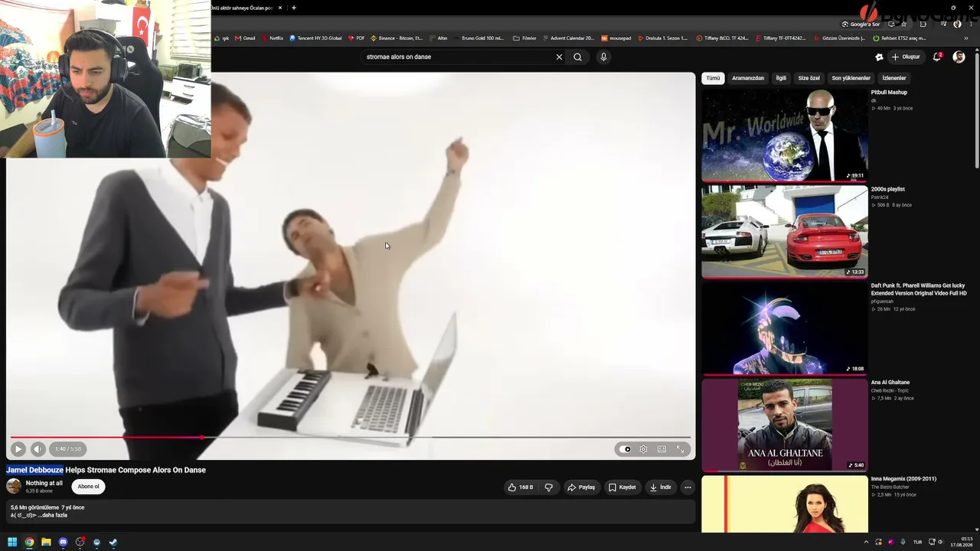980x551 pixels.
Task: Open Discord from the taskbar
Action: click(63, 543)
